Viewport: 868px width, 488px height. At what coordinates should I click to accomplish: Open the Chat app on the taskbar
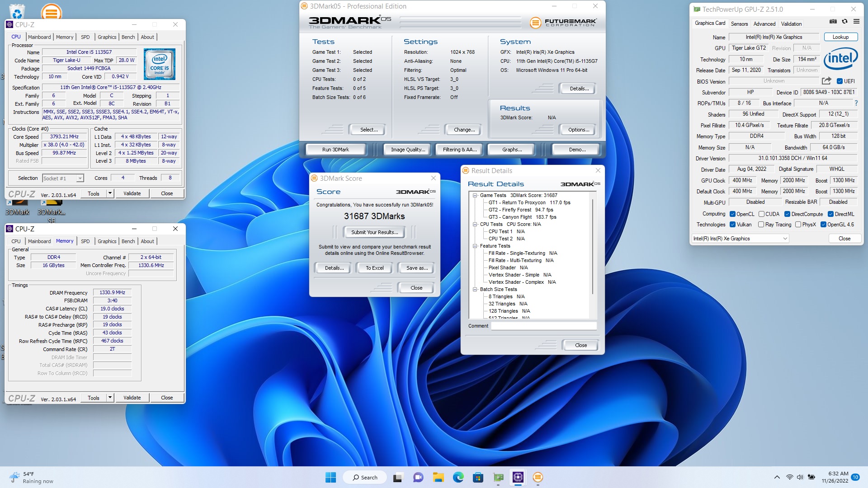[x=418, y=477]
